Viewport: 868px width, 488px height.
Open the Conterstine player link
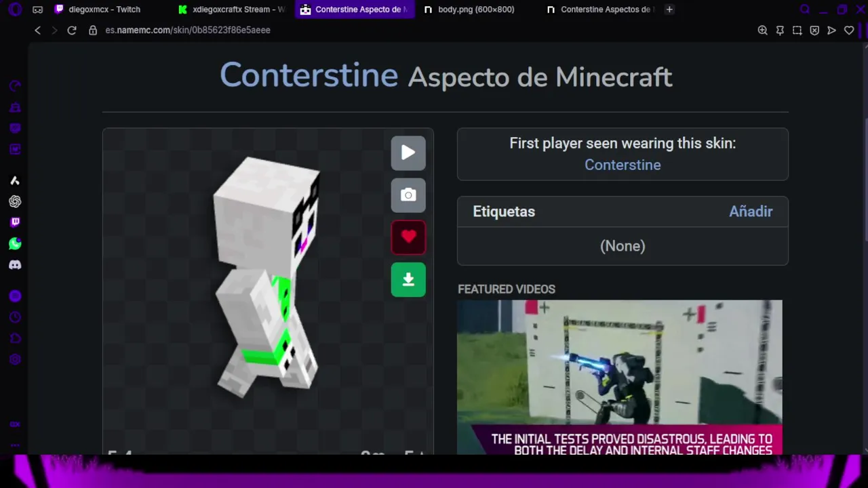[x=623, y=165]
